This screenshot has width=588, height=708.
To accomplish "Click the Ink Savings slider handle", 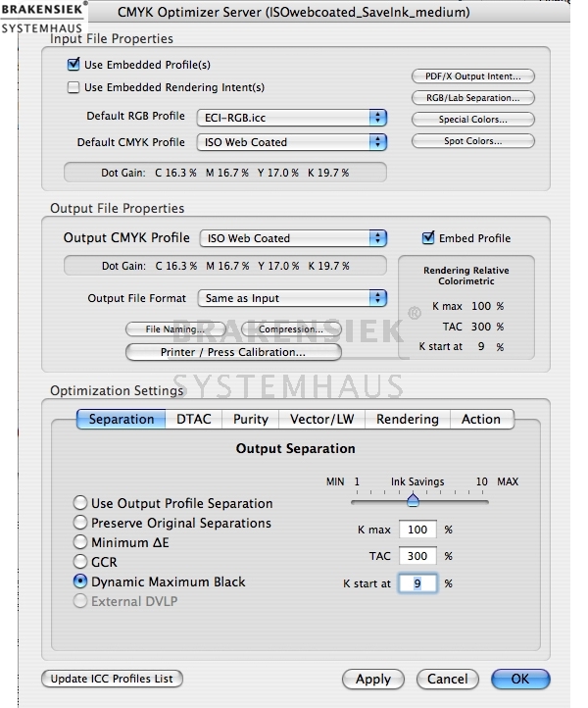I will point(413,500).
